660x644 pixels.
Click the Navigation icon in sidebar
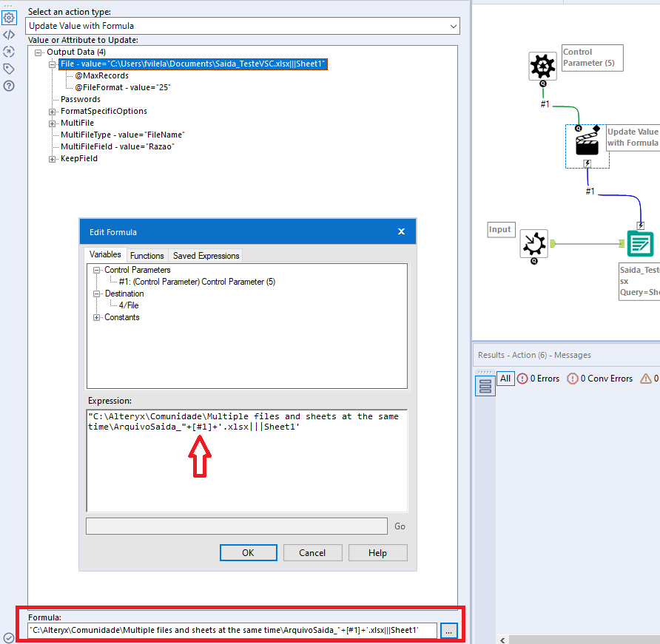(x=9, y=52)
